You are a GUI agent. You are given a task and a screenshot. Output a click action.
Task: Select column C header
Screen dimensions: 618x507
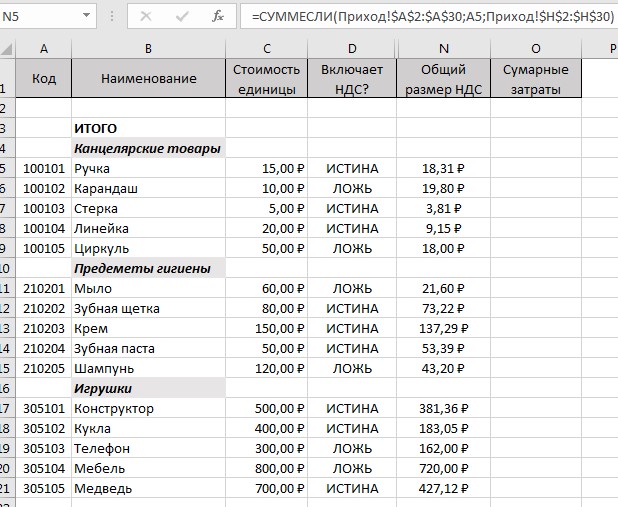tap(266, 49)
